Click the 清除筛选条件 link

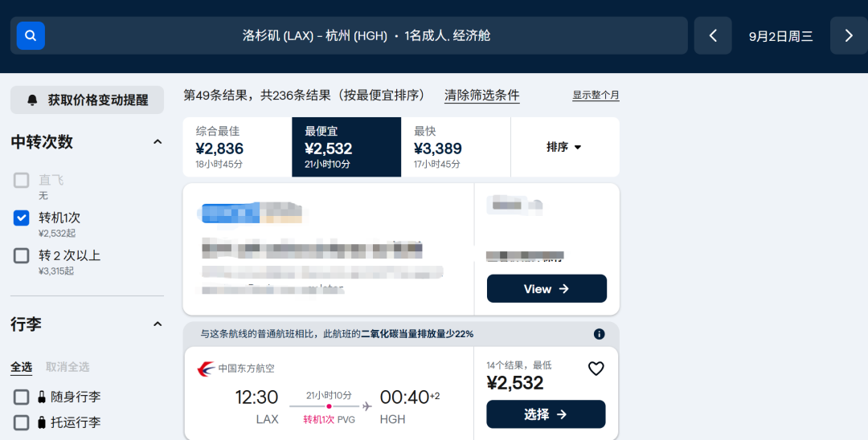(481, 95)
